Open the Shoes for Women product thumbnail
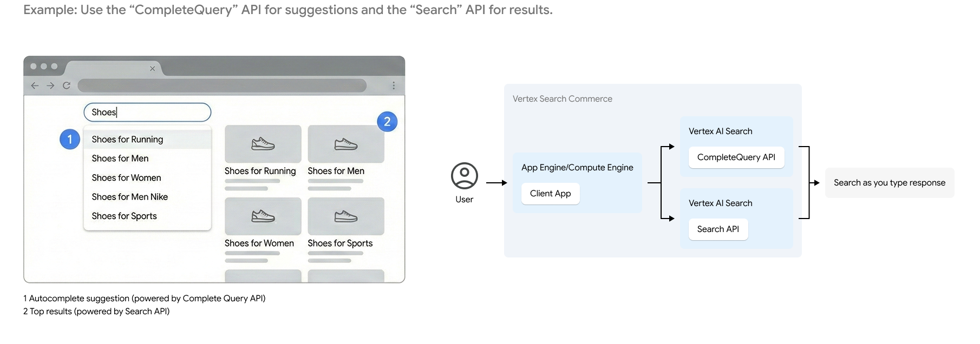980x344 pixels. tap(263, 216)
